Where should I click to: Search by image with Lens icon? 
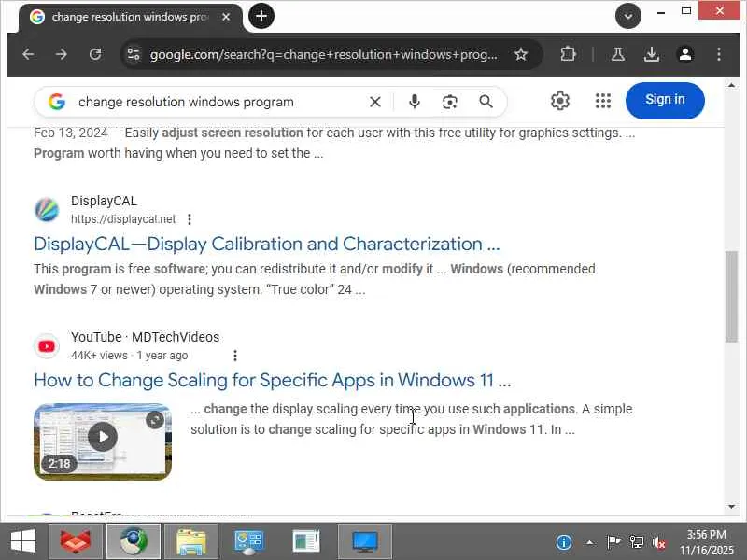[450, 102]
